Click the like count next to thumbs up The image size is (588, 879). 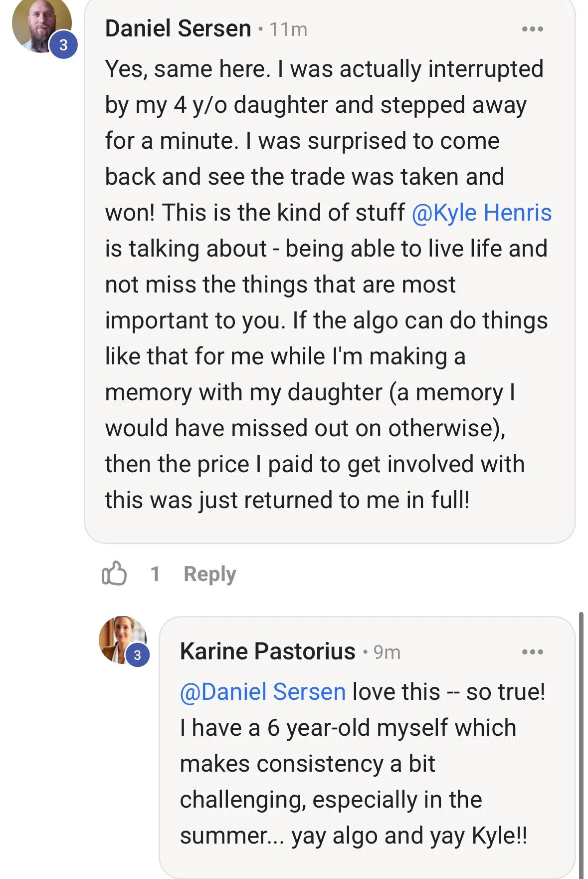point(155,574)
